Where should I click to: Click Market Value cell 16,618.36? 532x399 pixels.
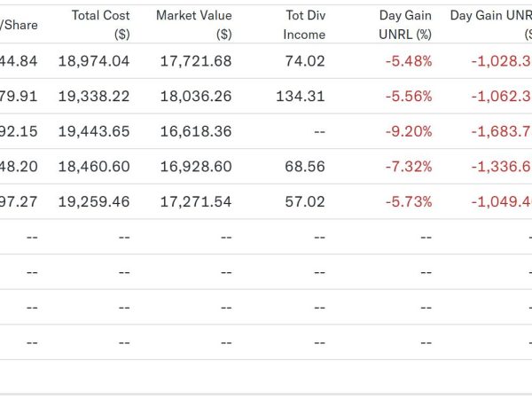(196, 131)
